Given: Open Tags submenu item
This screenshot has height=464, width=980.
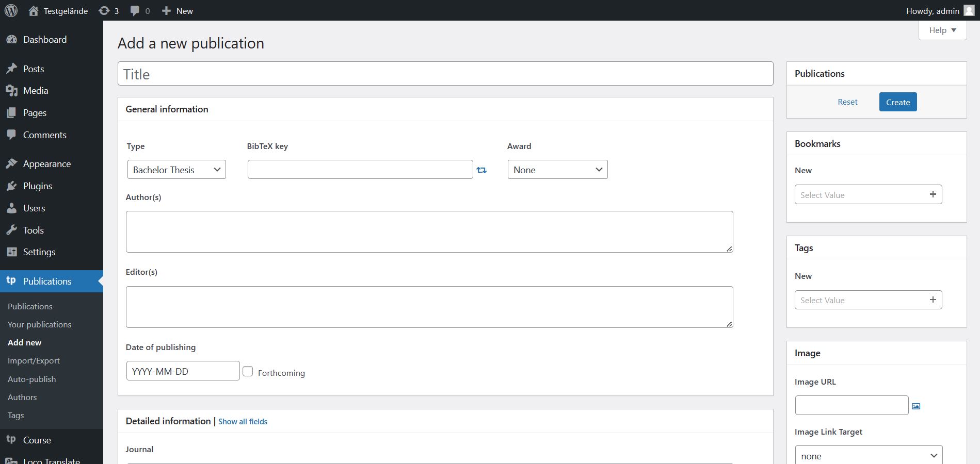Looking at the screenshot, I should coord(15,415).
